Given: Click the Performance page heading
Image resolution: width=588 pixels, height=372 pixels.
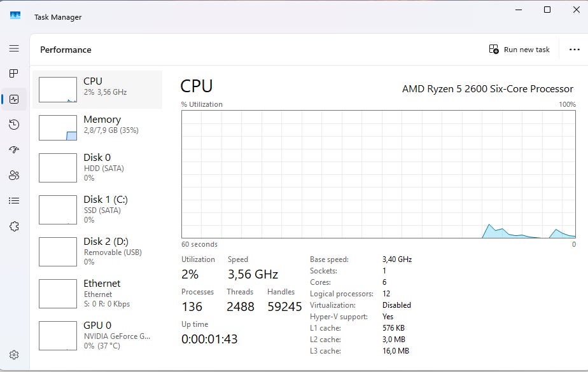Looking at the screenshot, I should (x=66, y=50).
